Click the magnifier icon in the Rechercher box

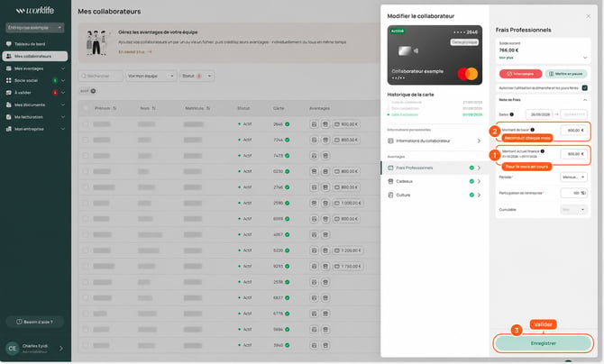[x=84, y=76]
